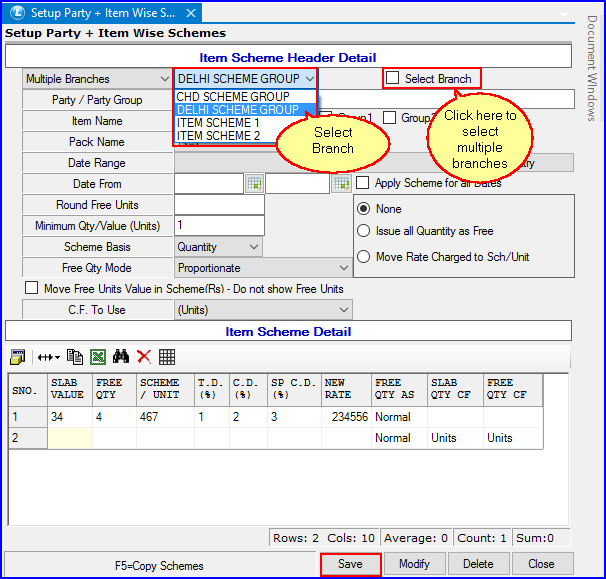Click the New Rate cell 234556
Viewport: 606px width, 579px height.
(x=346, y=417)
